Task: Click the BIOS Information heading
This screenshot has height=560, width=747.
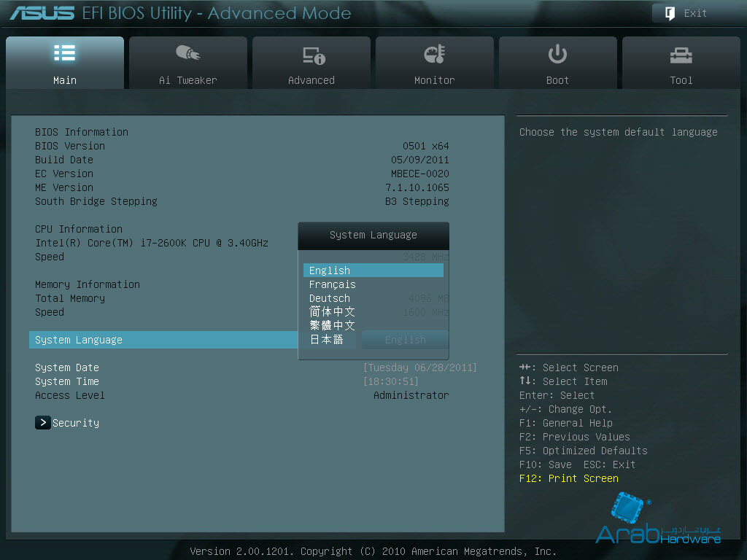Action: (x=82, y=132)
